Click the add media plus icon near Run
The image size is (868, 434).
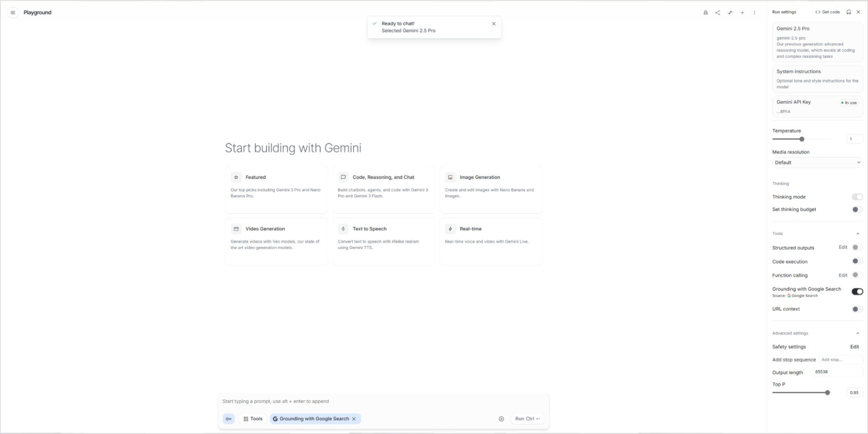pos(501,419)
